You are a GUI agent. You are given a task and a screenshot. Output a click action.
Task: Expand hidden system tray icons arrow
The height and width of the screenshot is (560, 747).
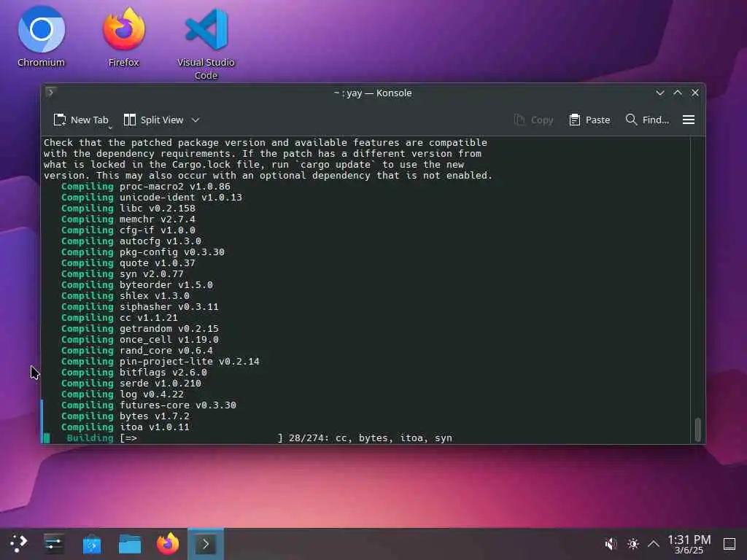pyautogui.click(x=654, y=544)
